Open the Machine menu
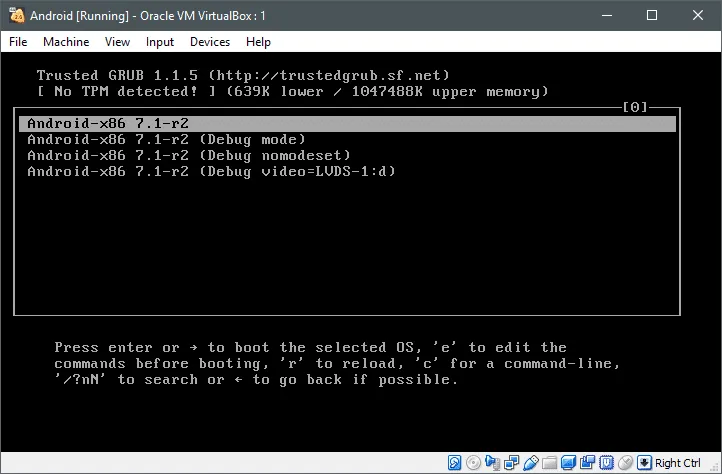The height and width of the screenshot is (474, 722). pyautogui.click(x=66, y=42)
